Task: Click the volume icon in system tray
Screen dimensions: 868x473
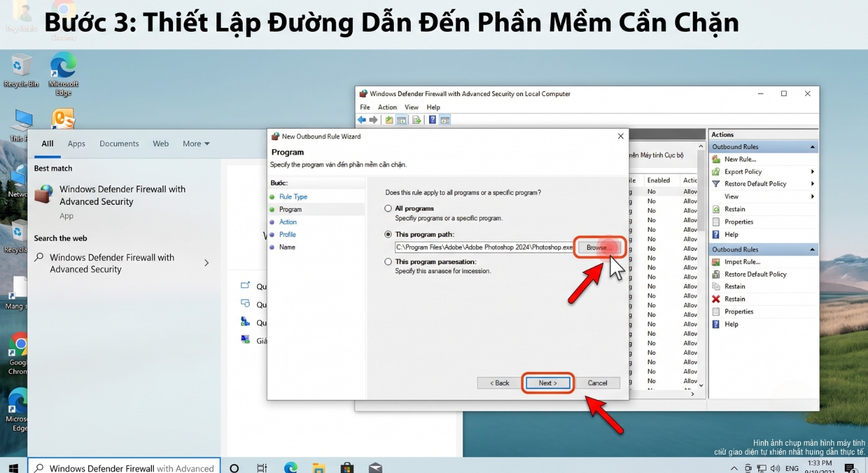Action: pyautogui.click(x=775, y=468)
